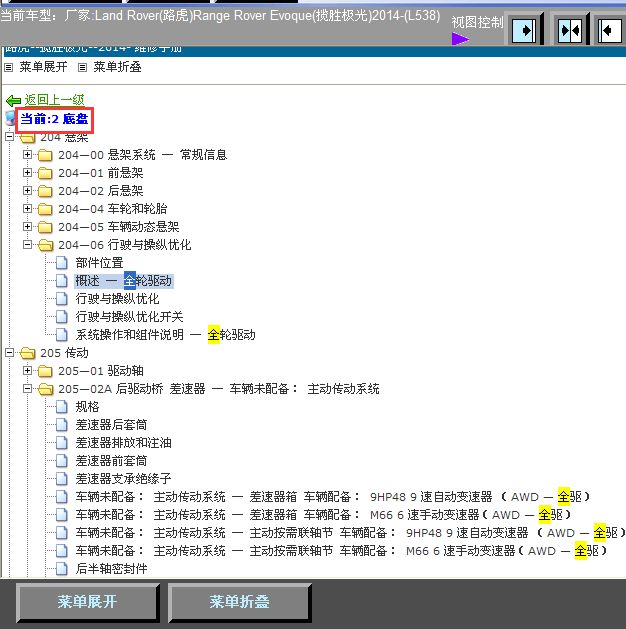This screenshot has height=629, width=626.
Task: Click document icon next to 差速器后套筒
Action: [x=62, y=425]
